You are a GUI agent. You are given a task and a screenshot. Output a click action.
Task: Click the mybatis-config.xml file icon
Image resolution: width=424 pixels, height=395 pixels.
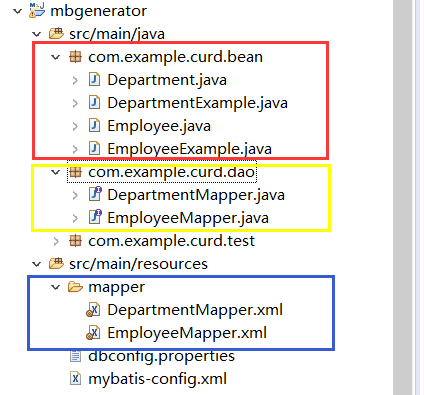pos(75,379)
